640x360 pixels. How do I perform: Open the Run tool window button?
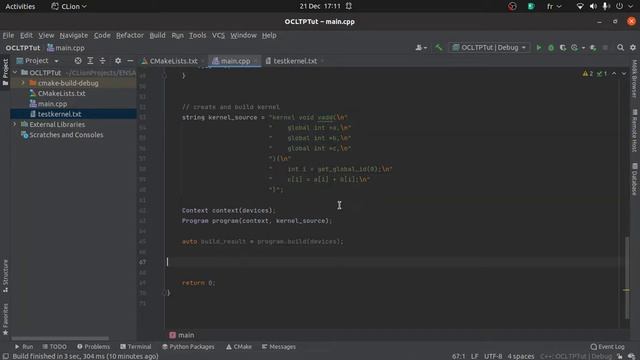(x=24, y=347)
